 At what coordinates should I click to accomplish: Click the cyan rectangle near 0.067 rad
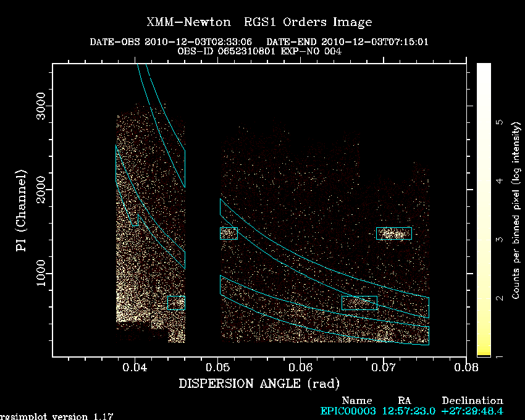tap(359, 303)
